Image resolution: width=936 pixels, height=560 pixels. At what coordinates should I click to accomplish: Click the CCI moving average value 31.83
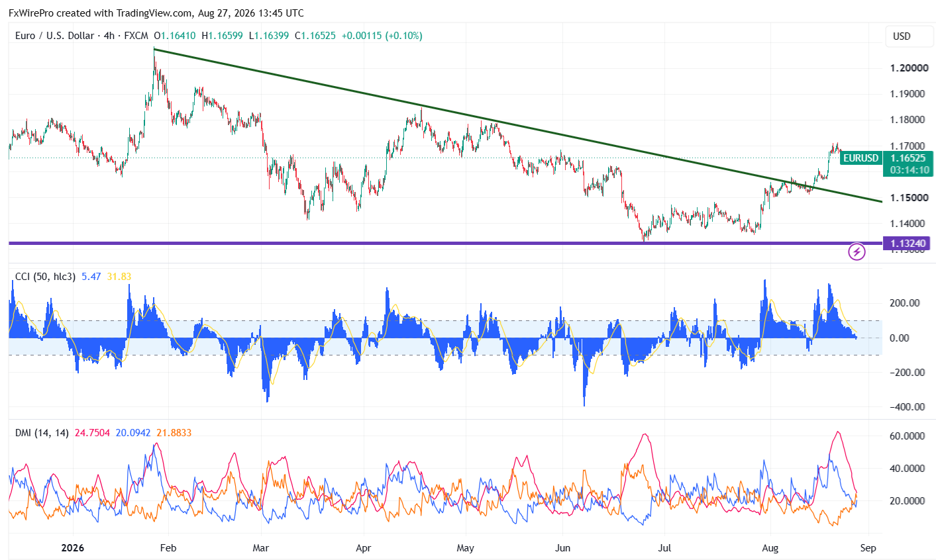coord(119,277)
